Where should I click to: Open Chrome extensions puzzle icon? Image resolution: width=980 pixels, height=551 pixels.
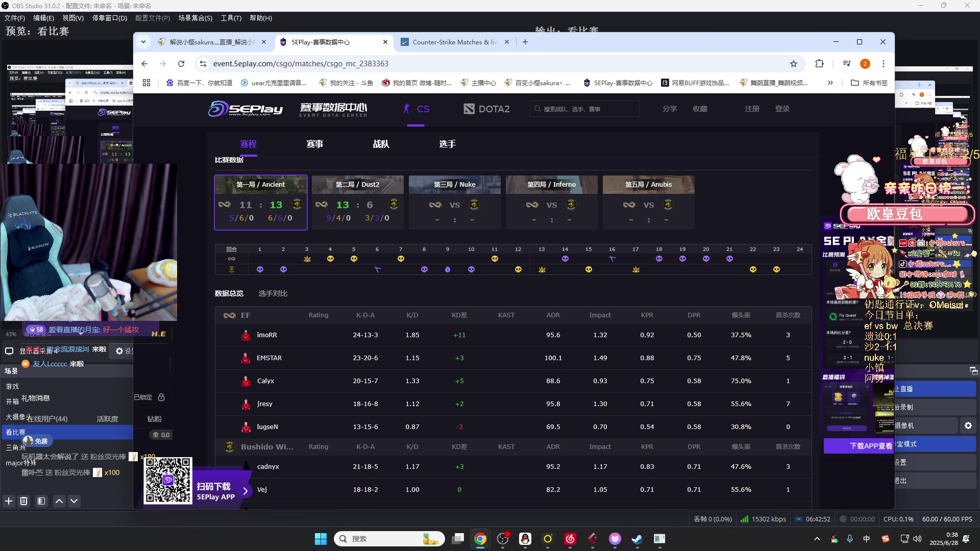click(820, 64)
